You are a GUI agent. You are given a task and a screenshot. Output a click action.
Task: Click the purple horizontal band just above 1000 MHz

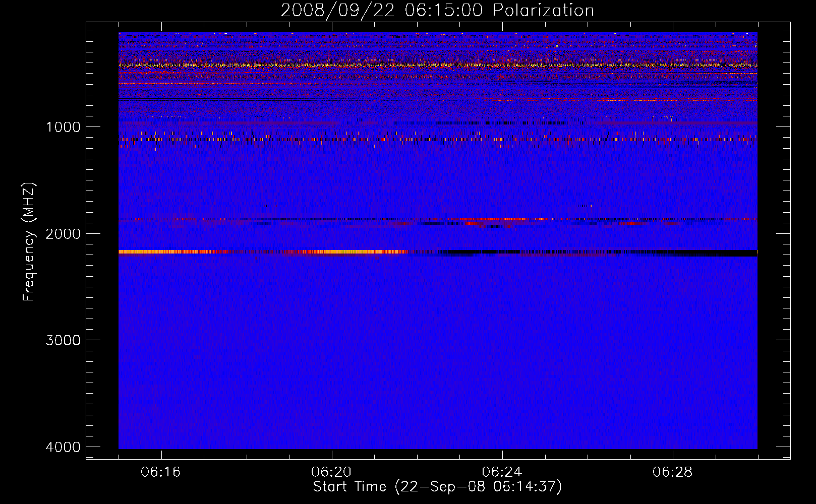[x=252, y=123]
